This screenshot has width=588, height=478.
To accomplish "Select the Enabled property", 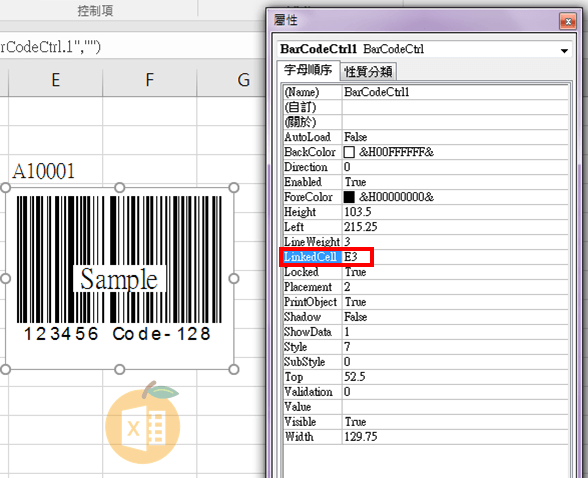I will click(312, 182).
